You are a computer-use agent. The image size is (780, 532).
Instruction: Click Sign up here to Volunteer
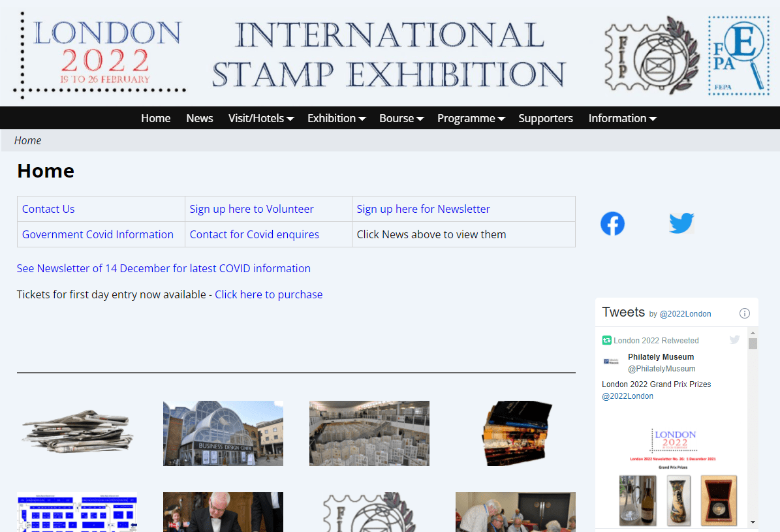pyautogui.click(x=251, y=209)
